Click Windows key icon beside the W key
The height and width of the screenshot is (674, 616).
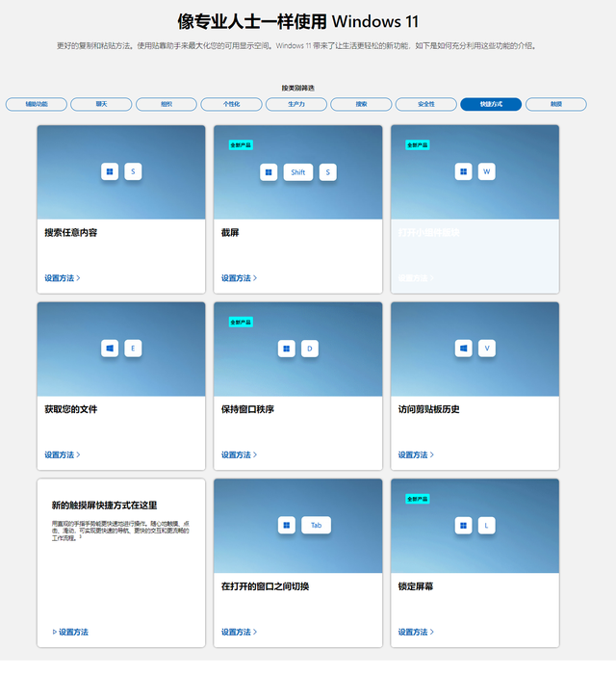(464, 171)
